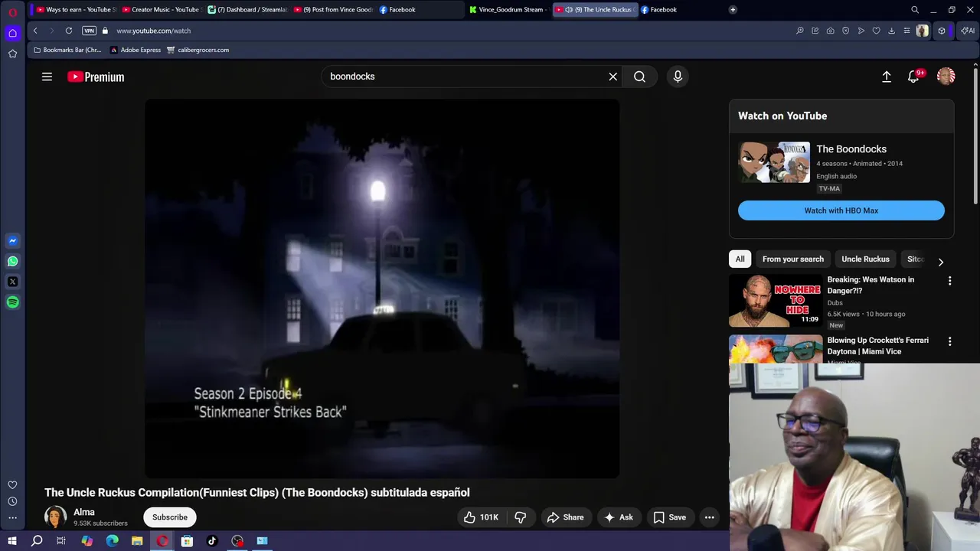Open calibergrocers.com bookmark
980x551 pixels.
click(198, 50)
